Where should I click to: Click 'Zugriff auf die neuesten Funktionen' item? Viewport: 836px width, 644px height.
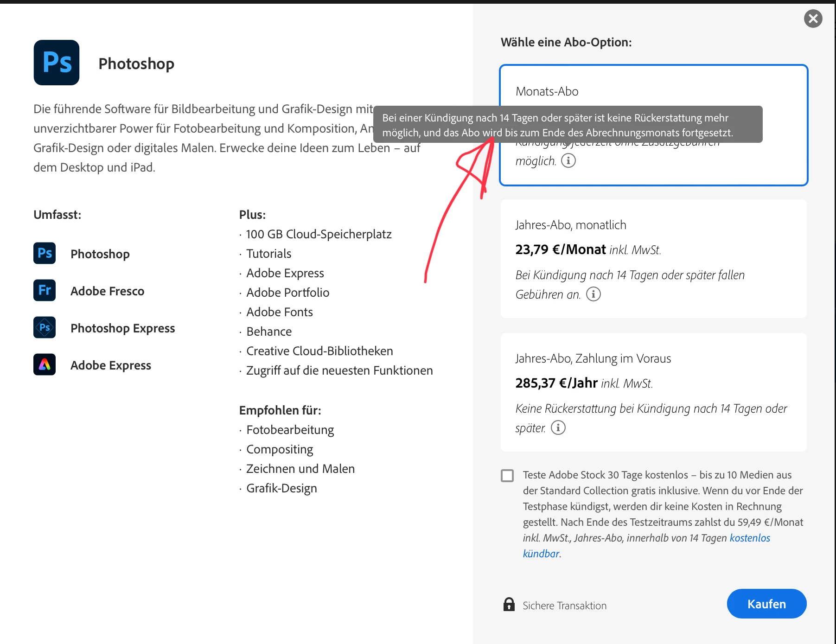[339, 370]
